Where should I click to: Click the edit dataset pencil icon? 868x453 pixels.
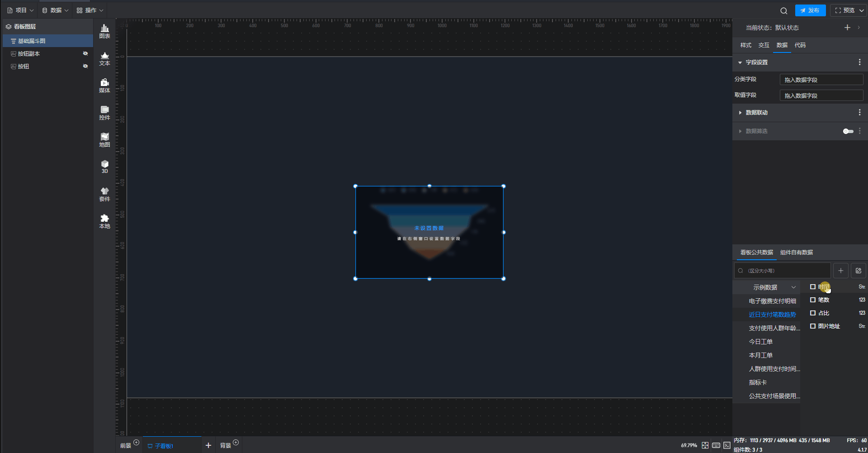coord(859,271)
